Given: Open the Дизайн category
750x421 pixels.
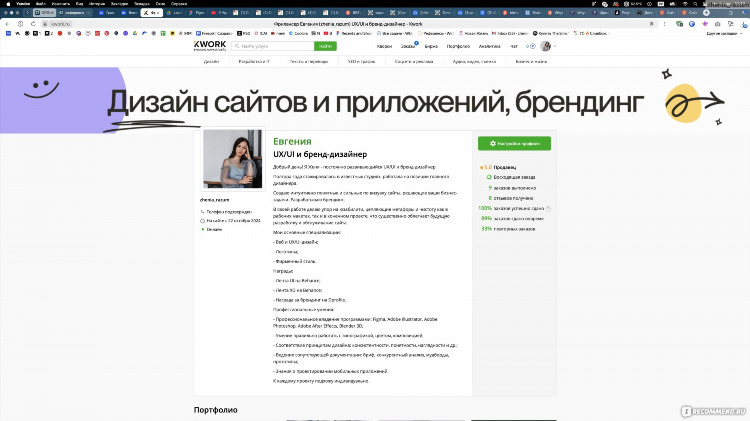Looking at the screenshot, I should [211, 61].
